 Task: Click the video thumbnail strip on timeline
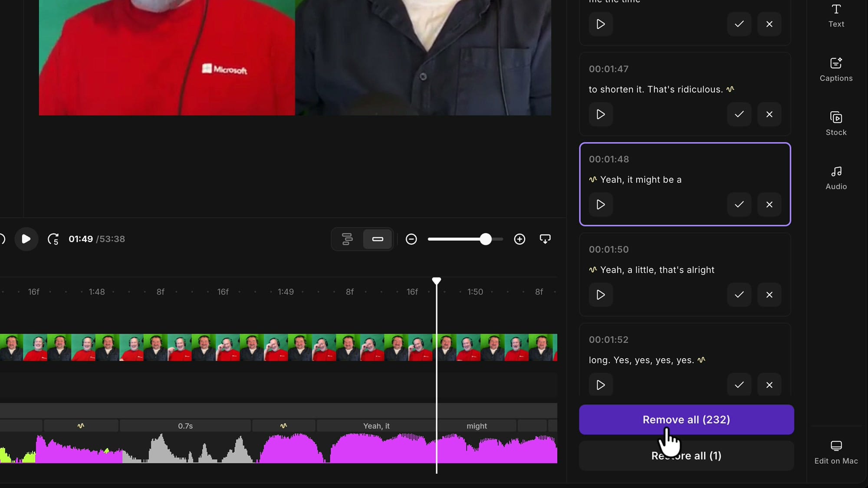[x=279, y=347]
